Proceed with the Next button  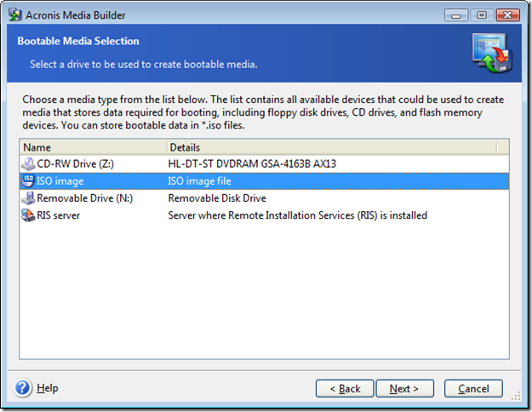pyautogui.click(x=405, y=388)
